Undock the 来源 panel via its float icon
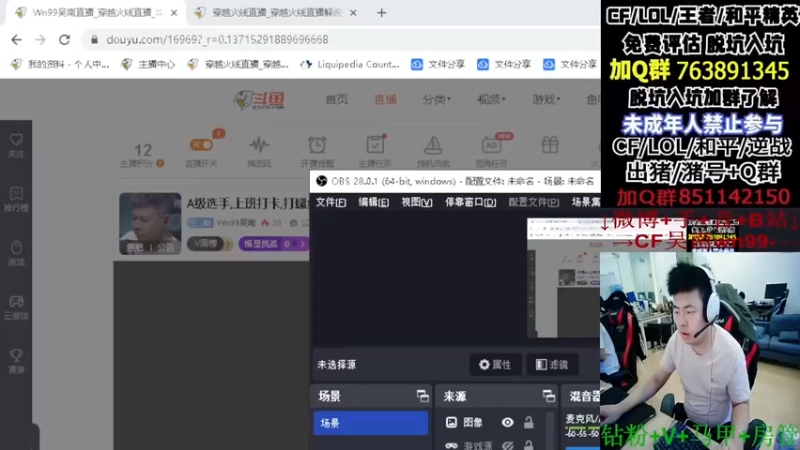Image resolution: width=800 pixels, height=450 pixels. click(548, 396)
